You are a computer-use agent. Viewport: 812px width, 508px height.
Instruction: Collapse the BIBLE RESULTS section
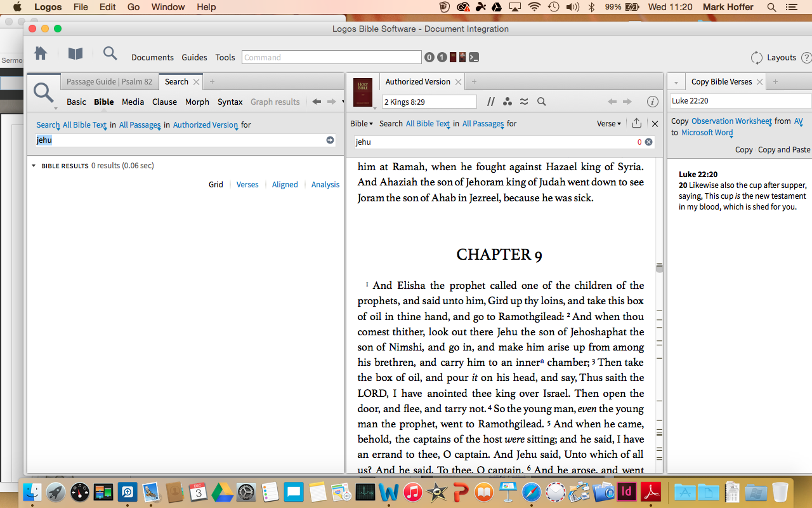34,166
